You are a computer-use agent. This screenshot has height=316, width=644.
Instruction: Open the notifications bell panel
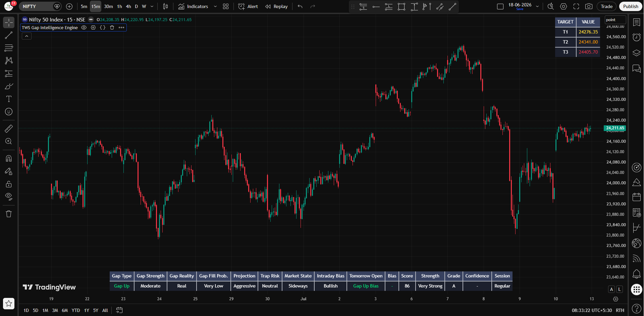click(637, 274)
